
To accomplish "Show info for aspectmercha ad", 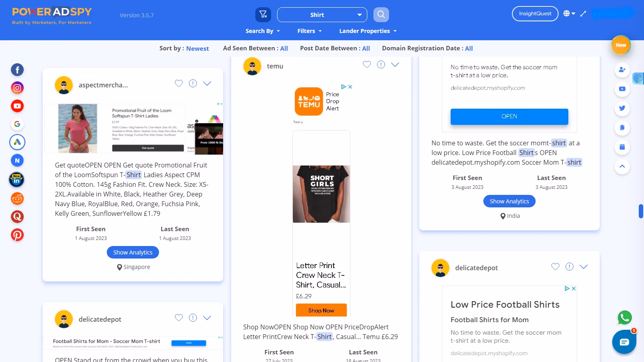I will (x=193, y=83).
